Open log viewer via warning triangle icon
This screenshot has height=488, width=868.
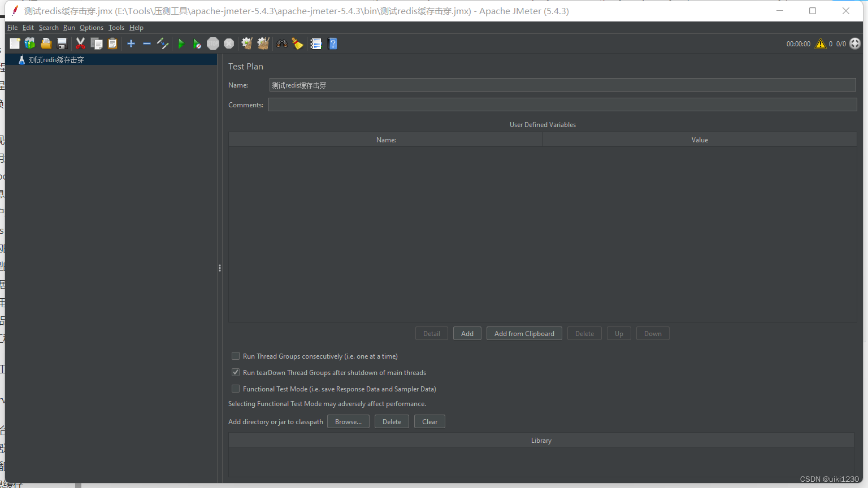[x=821, y=43]
